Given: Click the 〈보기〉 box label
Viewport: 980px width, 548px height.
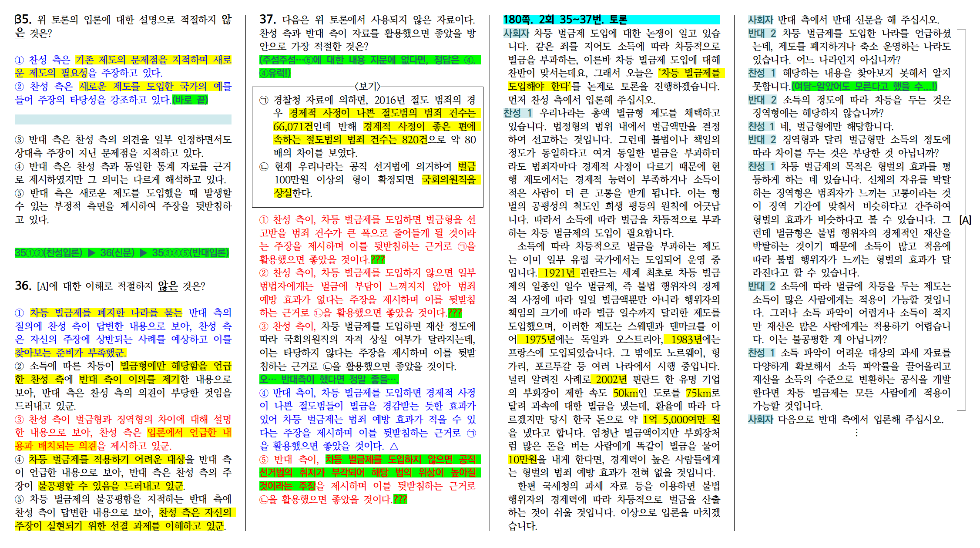Looking at the screenshot, I should (367, 86).
